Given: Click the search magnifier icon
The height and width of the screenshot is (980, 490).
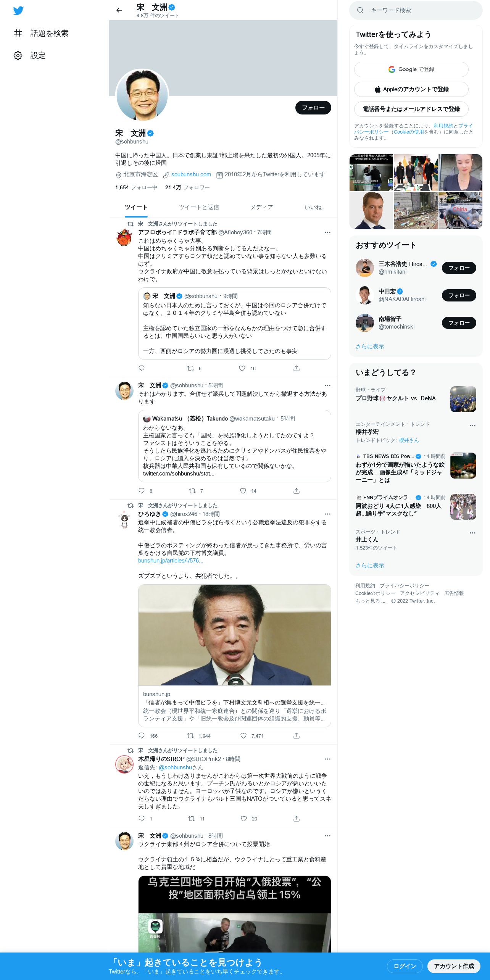Looking at the screenshot, I should coord(360,10).
